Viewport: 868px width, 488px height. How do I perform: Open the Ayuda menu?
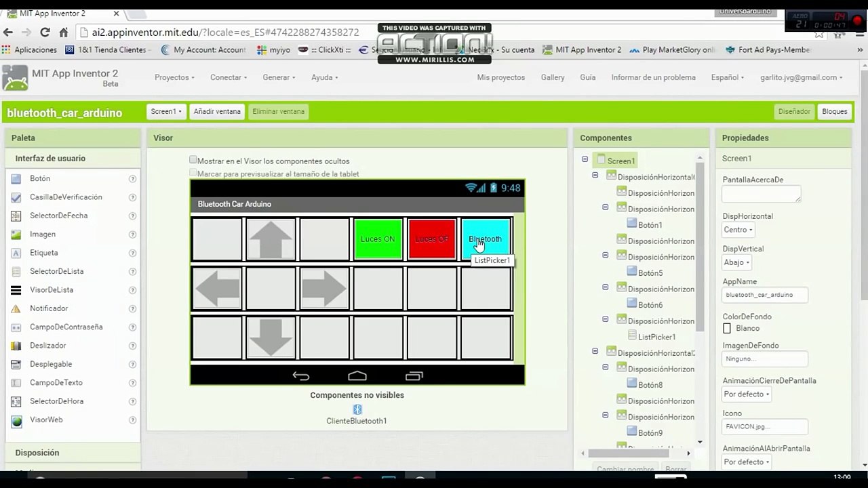325,77
